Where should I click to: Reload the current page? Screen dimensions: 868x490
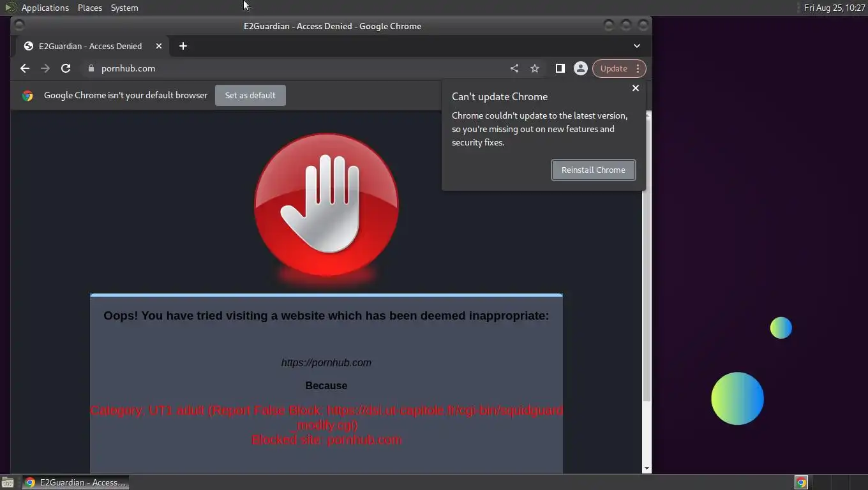click(x=66, y=68)
